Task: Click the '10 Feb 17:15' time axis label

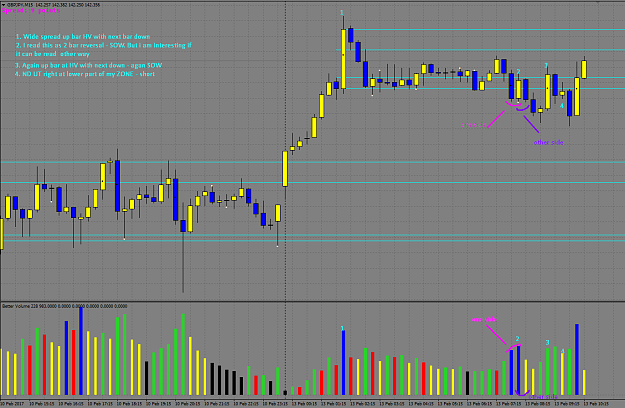Action: tap(100, 404)
